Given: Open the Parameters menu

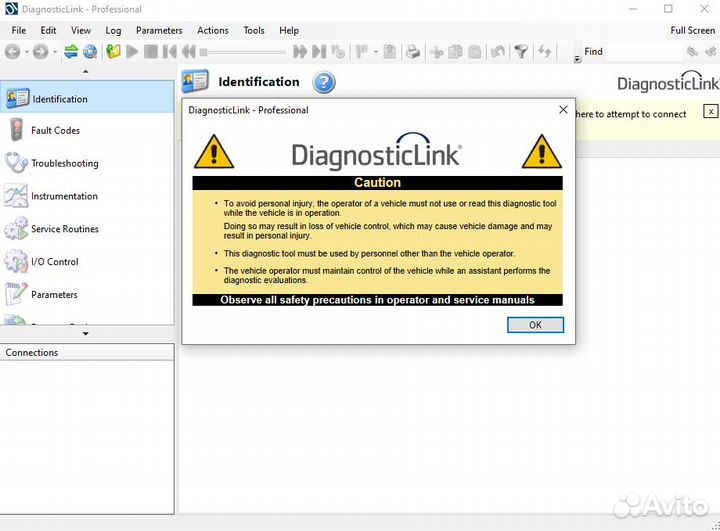Looking at the screenshot, I should click(x=159, y=30).
